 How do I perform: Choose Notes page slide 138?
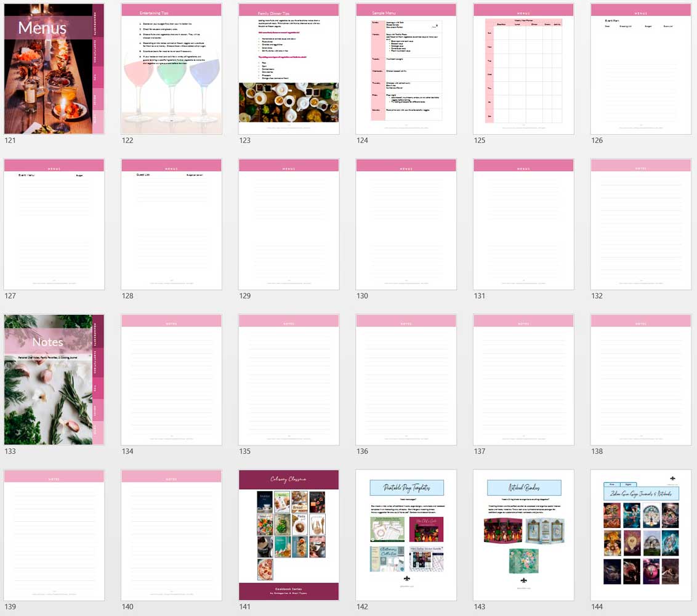click(x=640, y=379)
